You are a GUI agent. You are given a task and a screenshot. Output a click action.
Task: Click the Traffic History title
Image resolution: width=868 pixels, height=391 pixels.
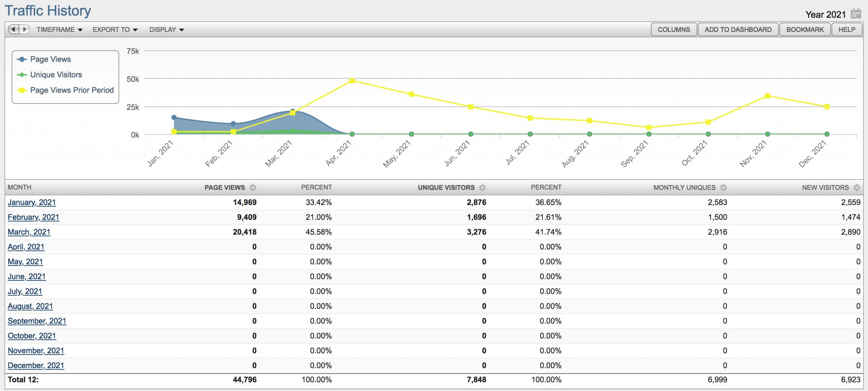point(48,11)
